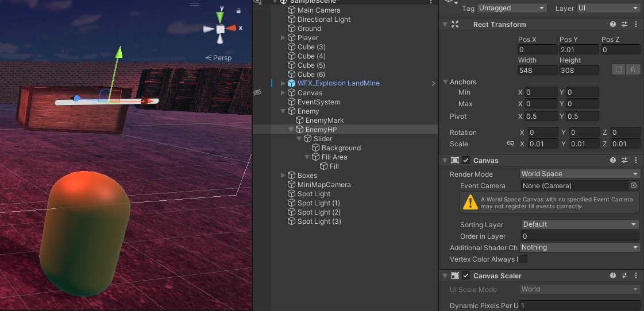Toggle Vertex Color Always checkbox
The width and height of the screenshot is (644, 311).
click(523, 259)
